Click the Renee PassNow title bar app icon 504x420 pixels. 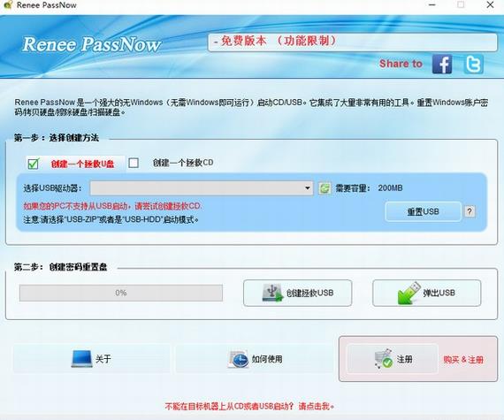pos(7,4)
